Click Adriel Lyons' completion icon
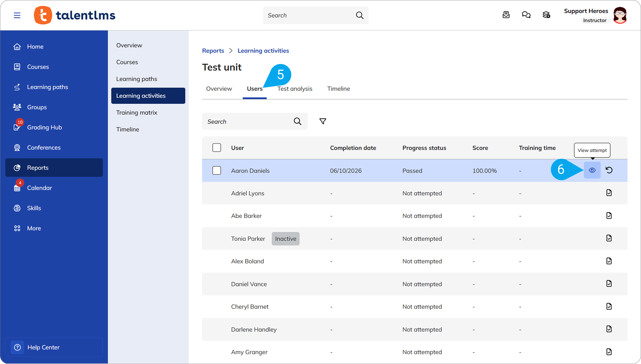 tap(609, 193)
